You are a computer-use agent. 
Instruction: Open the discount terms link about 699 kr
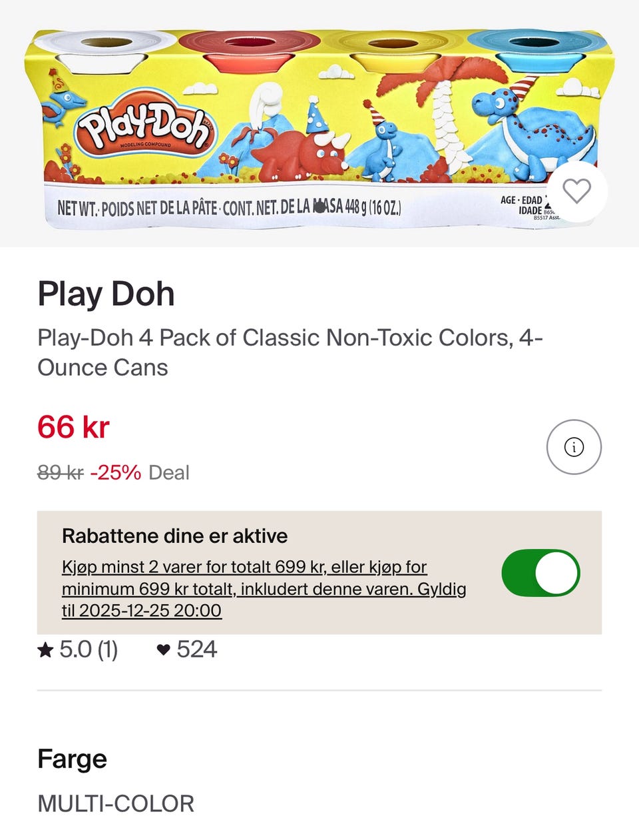pyautogui.click(x=264, y=589)
